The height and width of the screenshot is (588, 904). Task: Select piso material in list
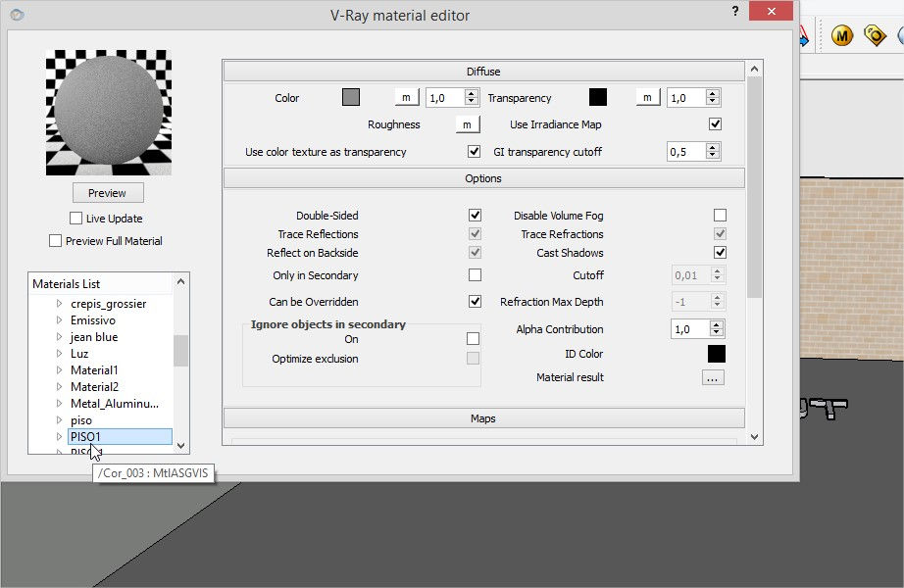click(x=81, y=420)
